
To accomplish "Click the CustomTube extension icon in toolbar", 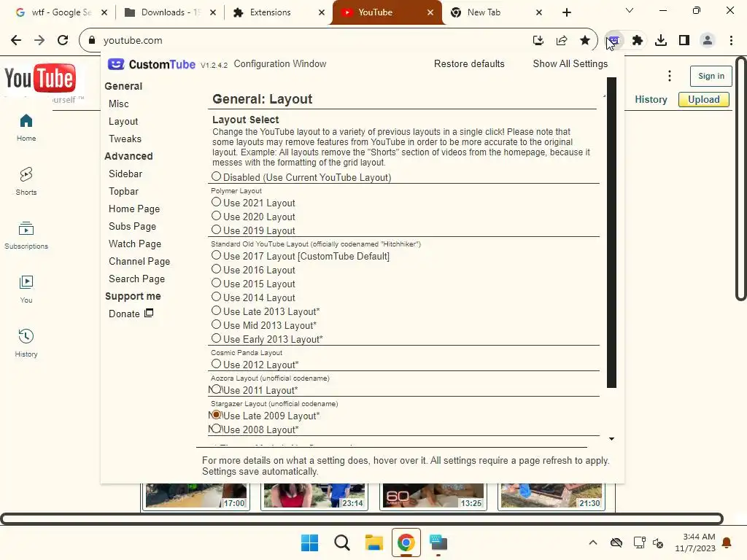I will [x=614, y=41].
